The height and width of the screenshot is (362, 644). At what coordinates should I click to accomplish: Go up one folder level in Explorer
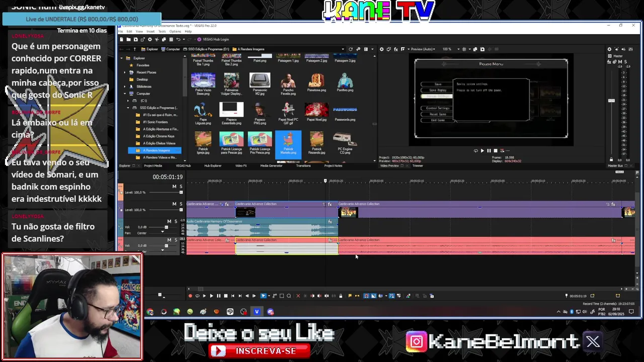[x=135, y=49]
